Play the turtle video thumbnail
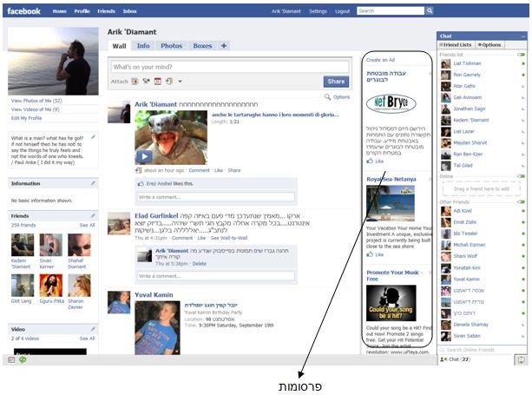Image resolution: width=532 pixels, height=395 pixels. (x=144, y=157)
